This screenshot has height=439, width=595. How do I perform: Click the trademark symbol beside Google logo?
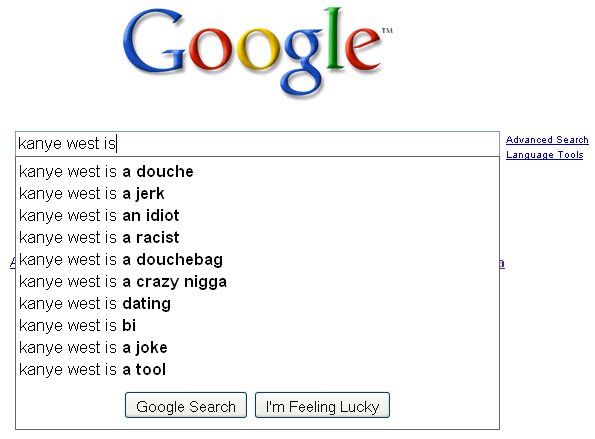[387, 30]
